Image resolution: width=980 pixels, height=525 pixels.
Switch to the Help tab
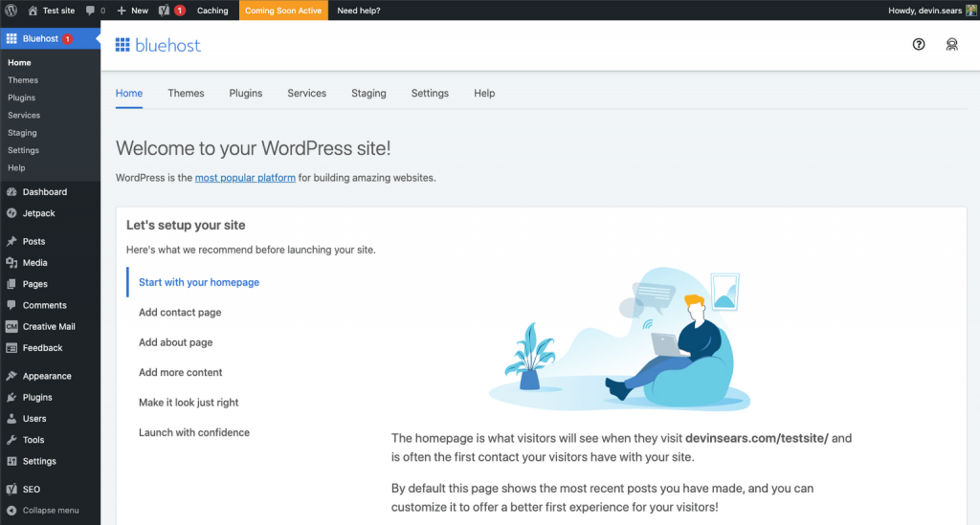point(484,93)
